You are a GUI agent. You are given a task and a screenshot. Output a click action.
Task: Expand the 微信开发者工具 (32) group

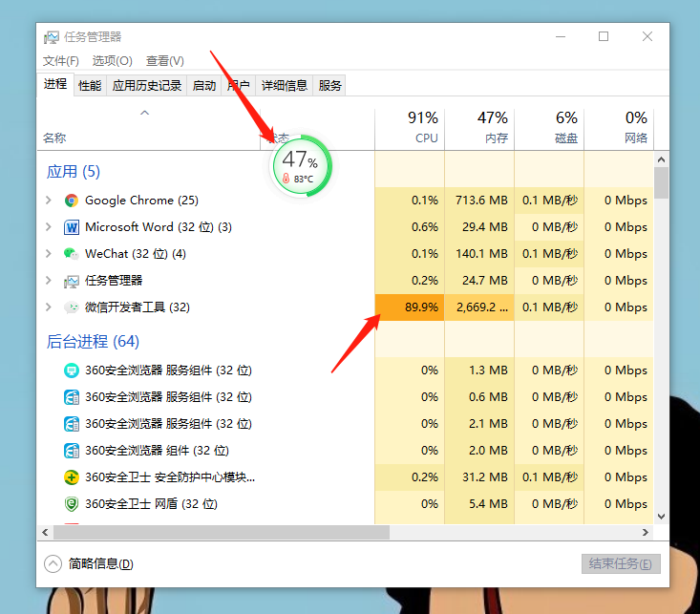[x=48, y=307]
